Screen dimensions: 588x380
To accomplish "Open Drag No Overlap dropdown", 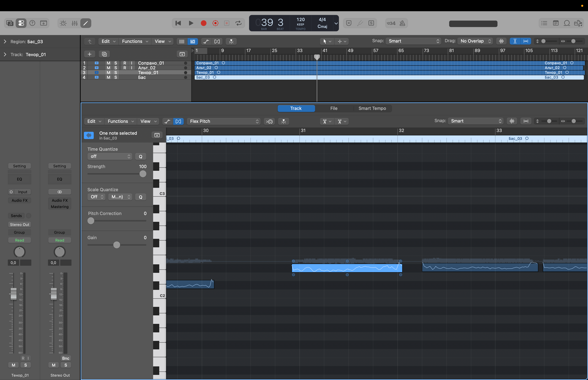I will coord(475,41).
